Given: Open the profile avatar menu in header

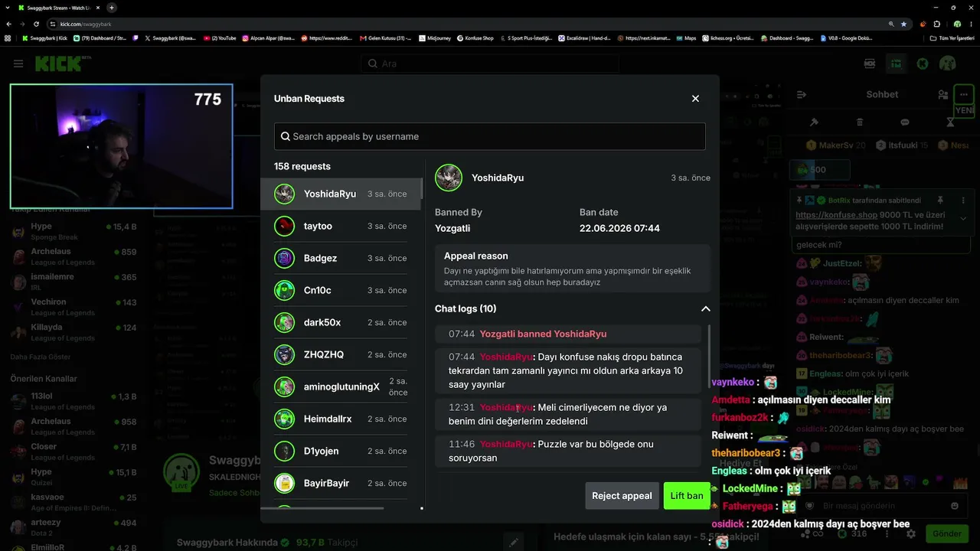Looking at the screenshot, I should [x=948, y=64].
